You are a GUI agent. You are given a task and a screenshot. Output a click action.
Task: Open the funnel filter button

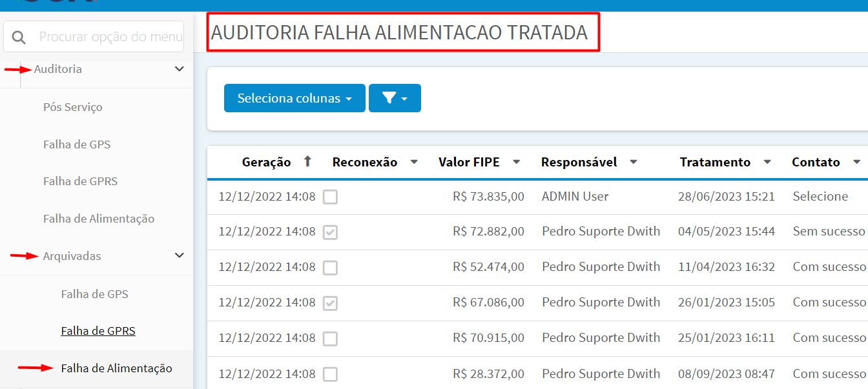395,98
